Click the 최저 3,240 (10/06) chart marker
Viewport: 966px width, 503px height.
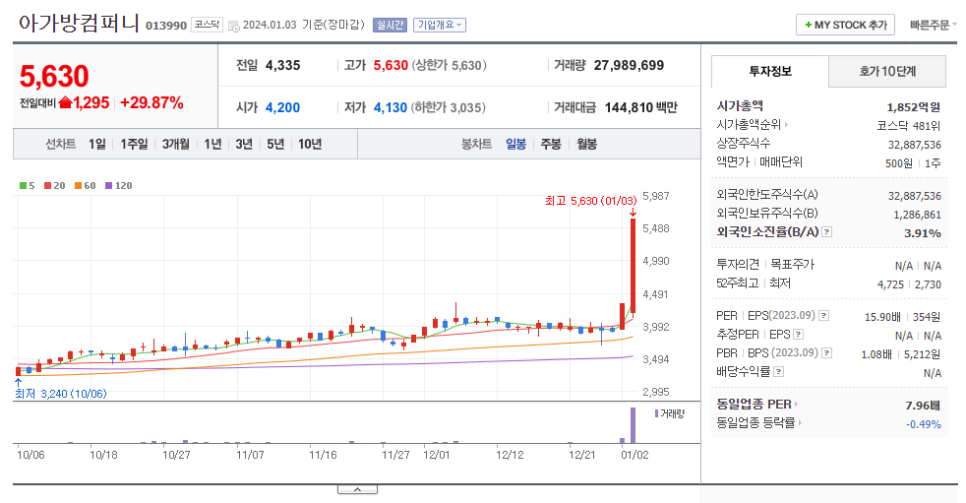tap(60, 394)
